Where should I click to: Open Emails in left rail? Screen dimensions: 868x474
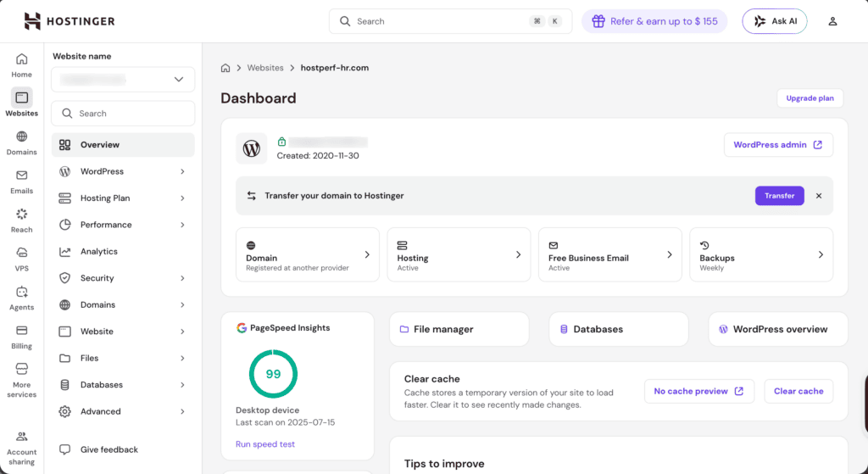coord(21,181)
